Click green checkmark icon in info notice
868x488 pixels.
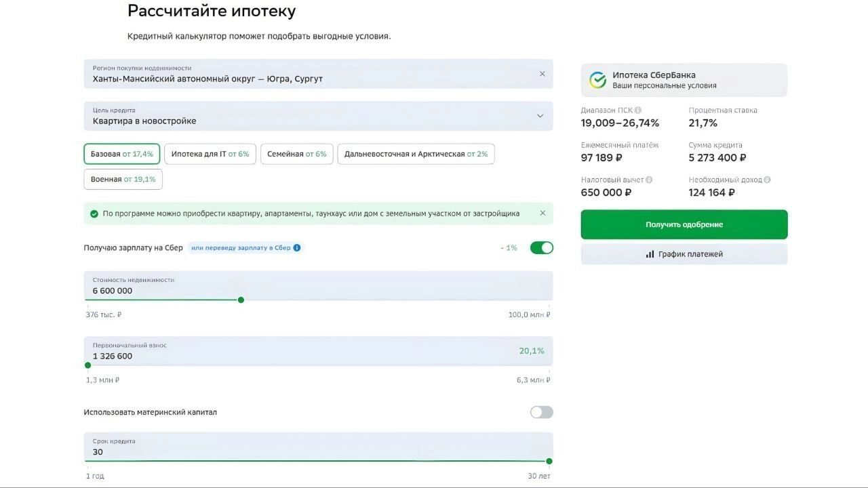pos(94,214)
